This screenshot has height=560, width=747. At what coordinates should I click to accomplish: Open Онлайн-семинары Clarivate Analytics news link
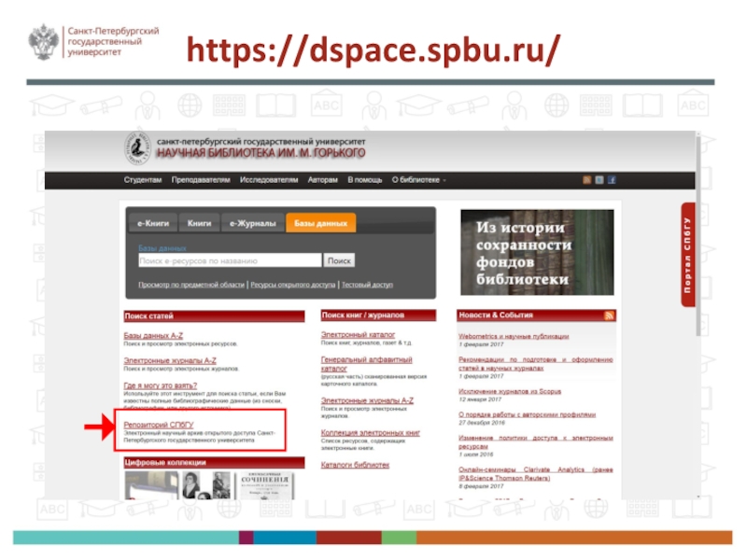click(x=535, y=474)
